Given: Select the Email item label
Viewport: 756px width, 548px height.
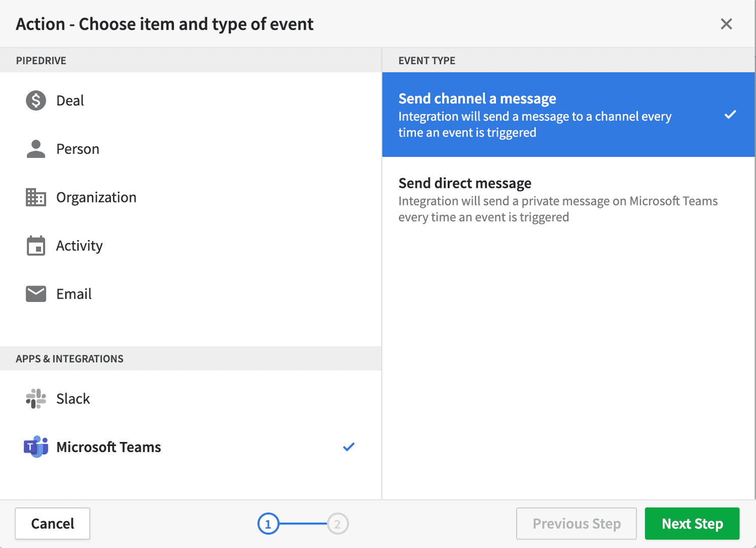Looking at the screenshot, I should (x=74, y=294).
